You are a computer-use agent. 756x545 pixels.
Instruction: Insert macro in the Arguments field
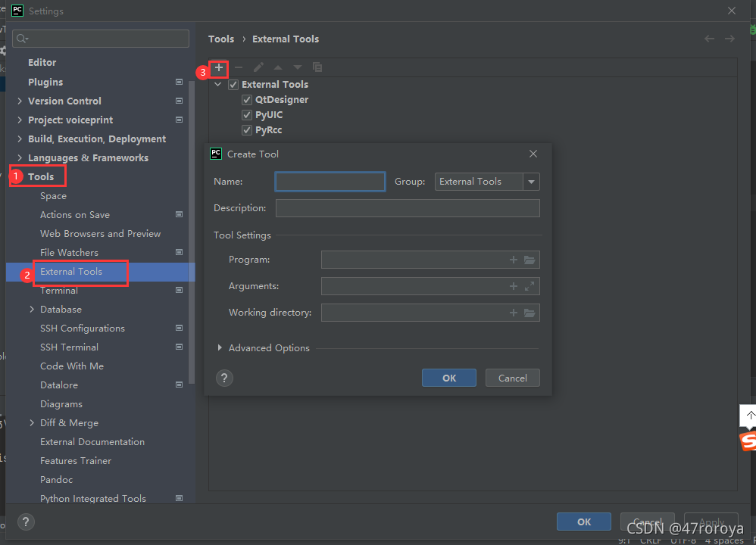tap(514, 286)
